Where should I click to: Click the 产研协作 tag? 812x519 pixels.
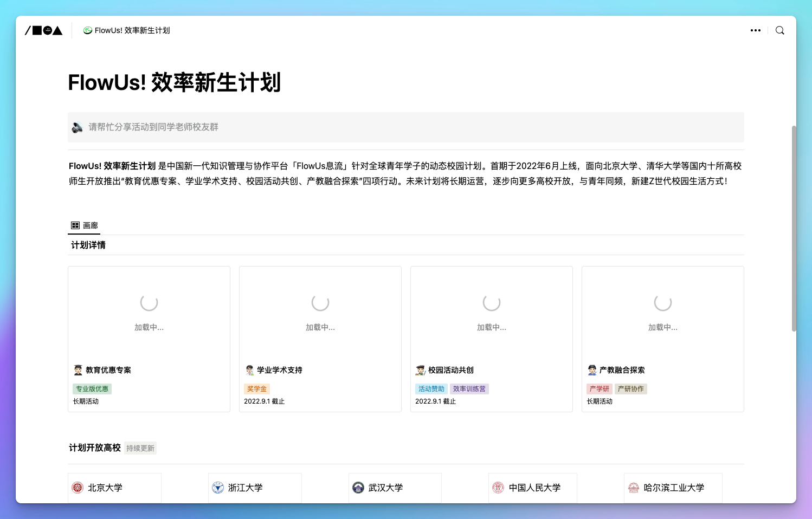point(631,389)
